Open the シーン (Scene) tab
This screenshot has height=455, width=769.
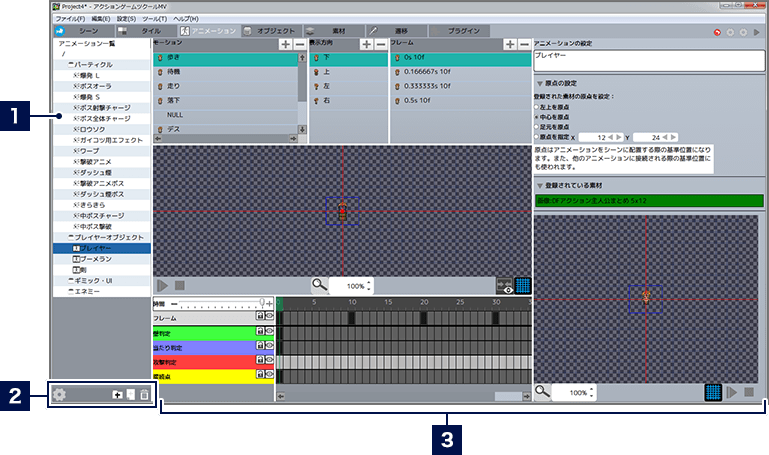coord(83,32)
